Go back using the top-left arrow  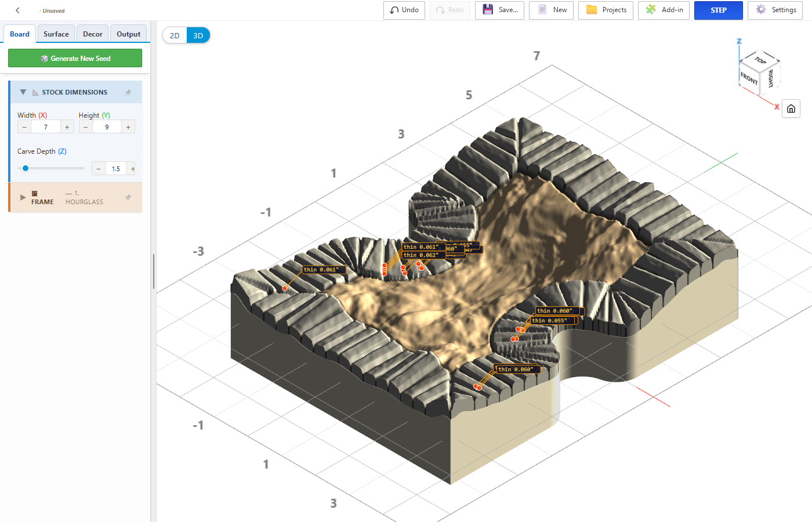pyautogui.click(x=17, y=10)
